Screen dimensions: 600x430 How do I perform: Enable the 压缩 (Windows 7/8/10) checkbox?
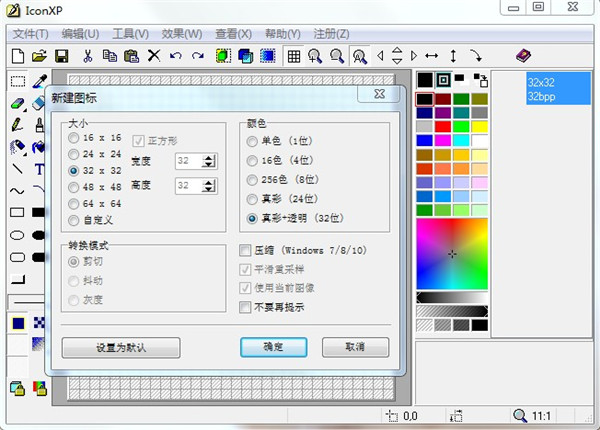246,250
